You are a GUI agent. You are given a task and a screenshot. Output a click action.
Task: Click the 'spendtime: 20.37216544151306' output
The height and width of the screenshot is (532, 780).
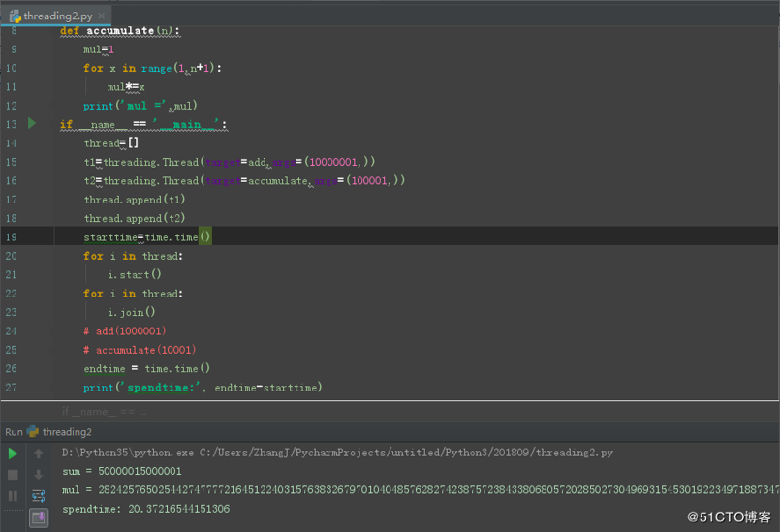coord(146,509)
